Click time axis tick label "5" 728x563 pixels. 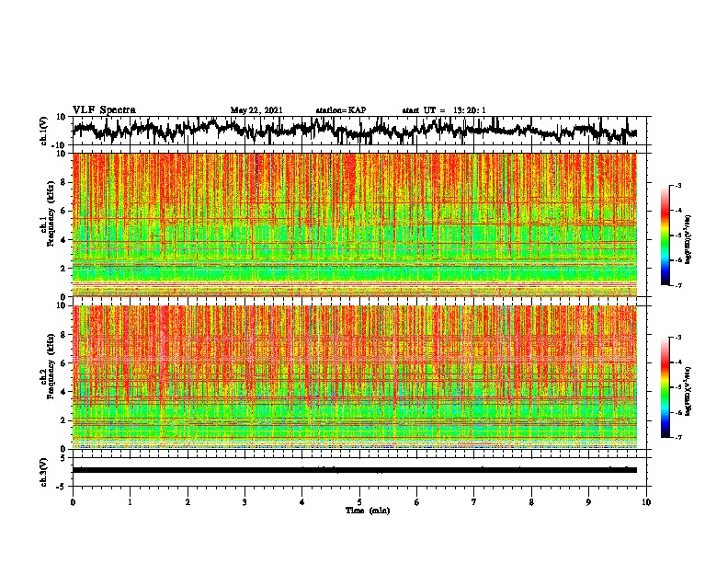coord(359,502)
